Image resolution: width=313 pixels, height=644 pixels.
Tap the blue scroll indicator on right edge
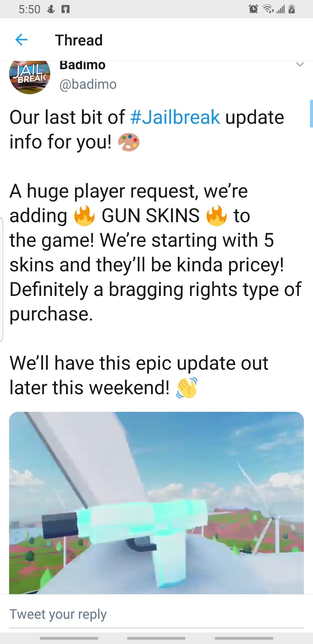tap(311, 114)
